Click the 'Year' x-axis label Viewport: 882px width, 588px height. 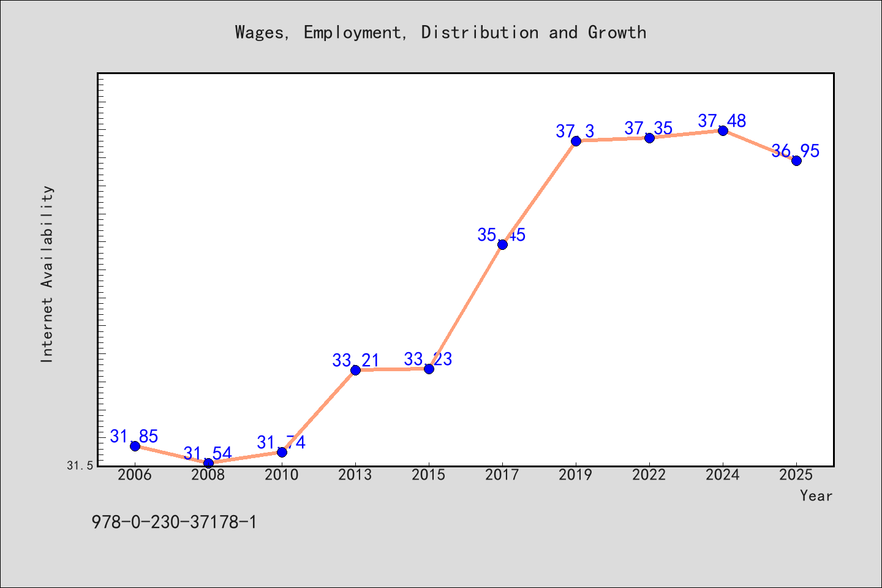[816, 496]
